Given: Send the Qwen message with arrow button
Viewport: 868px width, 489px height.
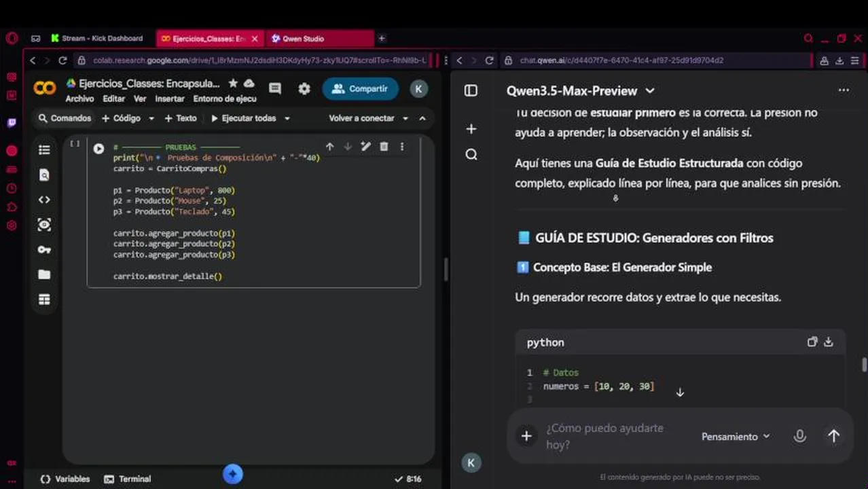Looking at the screenshot, I should 833,436.
